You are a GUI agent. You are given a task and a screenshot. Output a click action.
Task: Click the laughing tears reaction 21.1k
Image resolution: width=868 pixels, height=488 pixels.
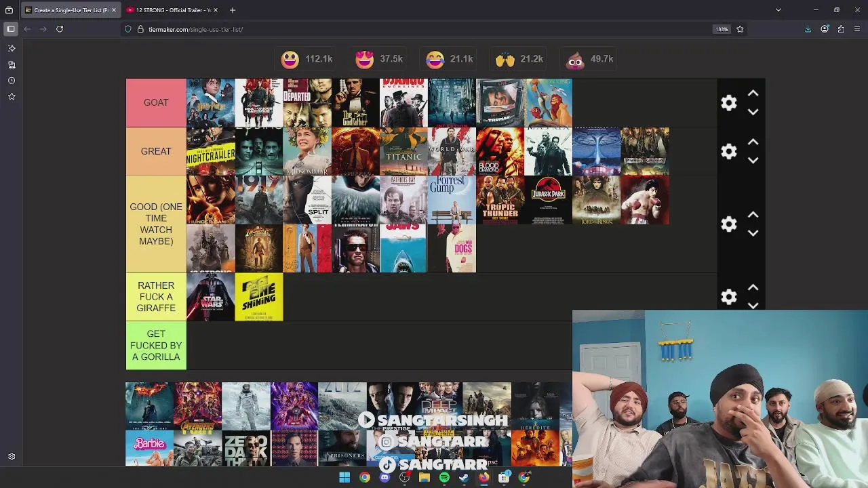450,59
